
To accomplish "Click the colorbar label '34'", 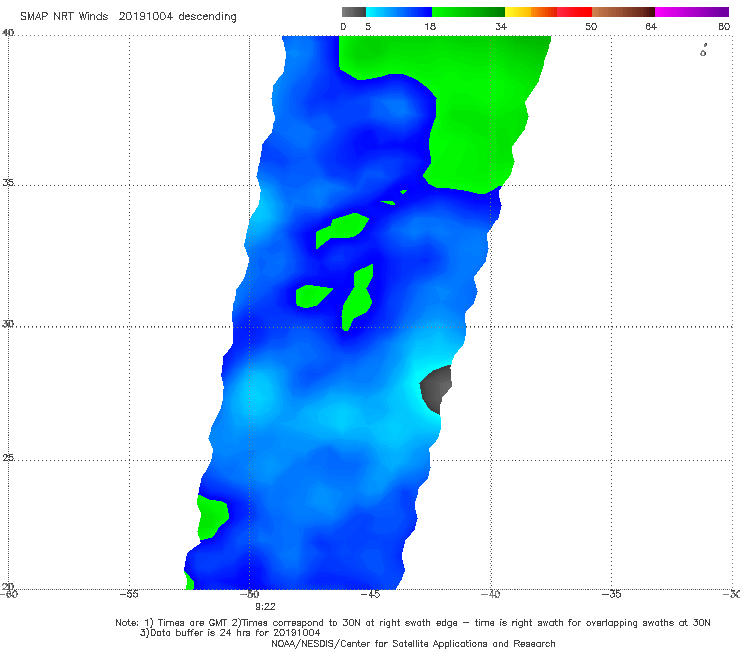I will coord(501,26).
